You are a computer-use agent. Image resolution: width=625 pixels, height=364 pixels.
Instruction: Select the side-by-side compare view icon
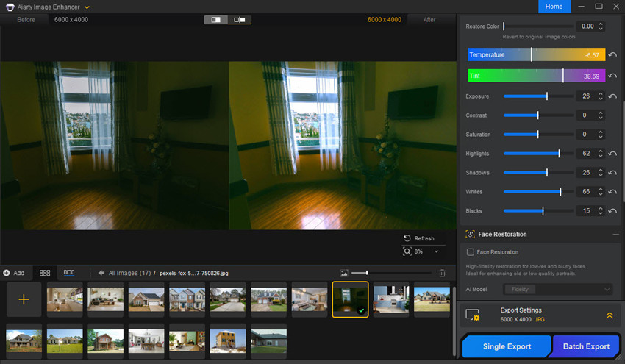[x=240, y=20]
